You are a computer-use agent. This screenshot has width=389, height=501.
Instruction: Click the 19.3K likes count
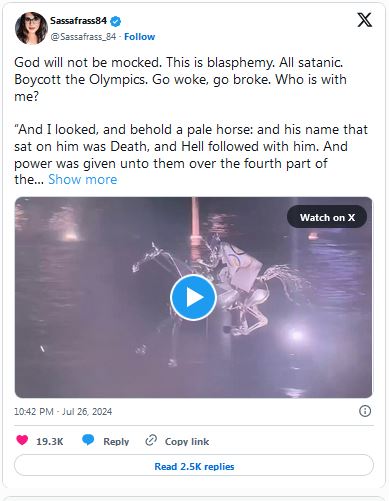[x=50, y=441]
